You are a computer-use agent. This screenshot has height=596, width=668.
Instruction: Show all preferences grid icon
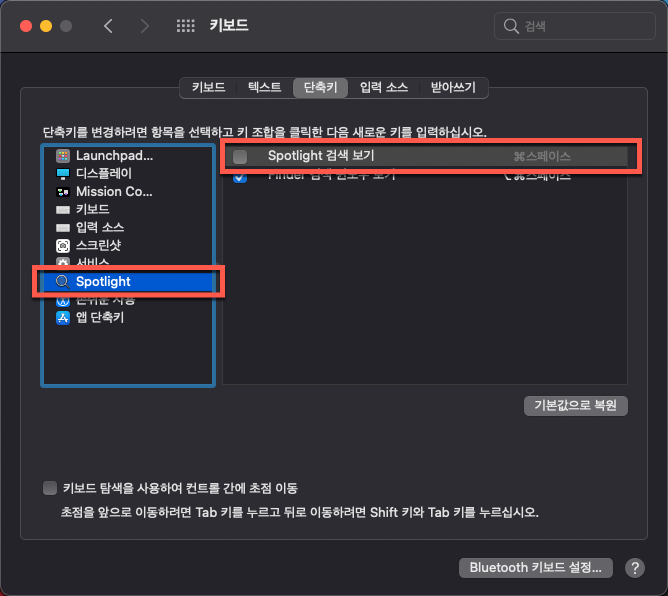point(185,26)
